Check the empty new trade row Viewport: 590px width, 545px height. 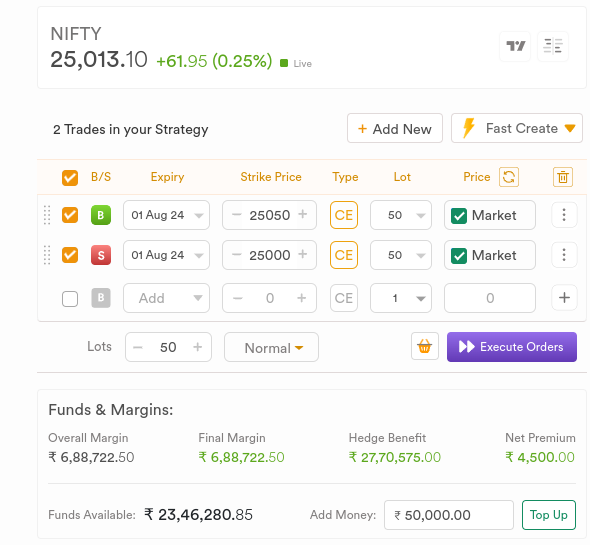click(x=70, y=299)
